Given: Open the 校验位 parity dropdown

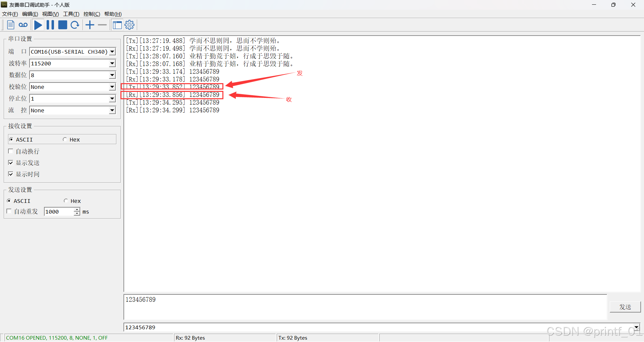Looking at the screenshot, I should (112, 87).
